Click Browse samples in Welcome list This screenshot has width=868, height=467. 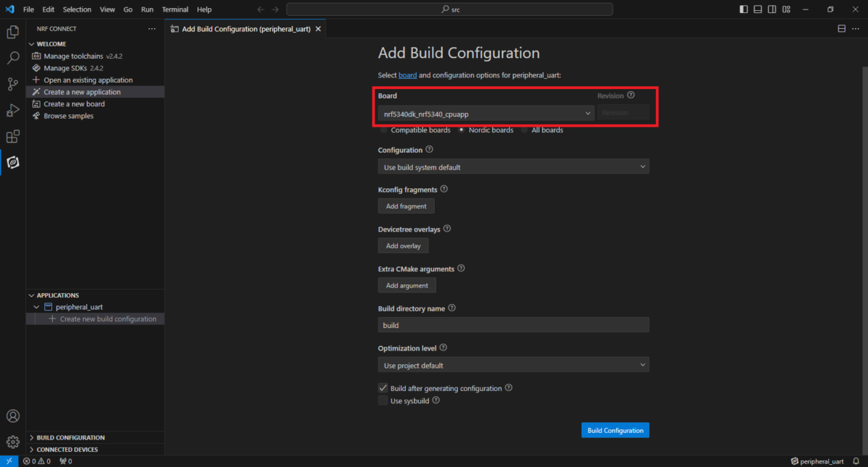click(95, 116)
